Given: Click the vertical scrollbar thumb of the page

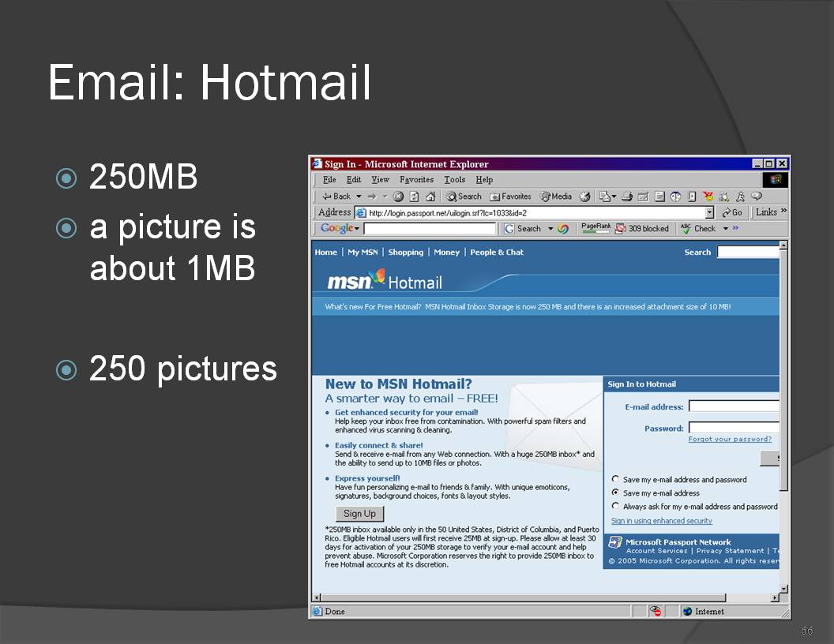Looking at the screenshot, I should click(x=783, y=370).
